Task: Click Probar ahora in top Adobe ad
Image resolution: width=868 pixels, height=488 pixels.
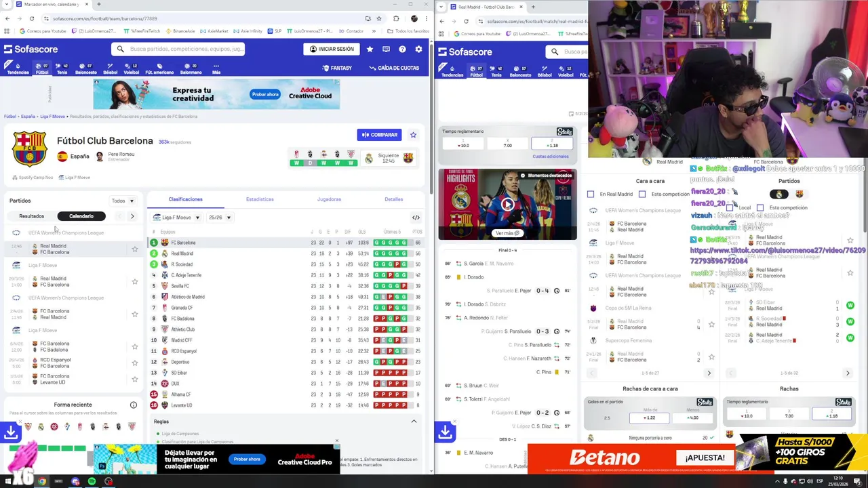Action: [x=265, y=94]
